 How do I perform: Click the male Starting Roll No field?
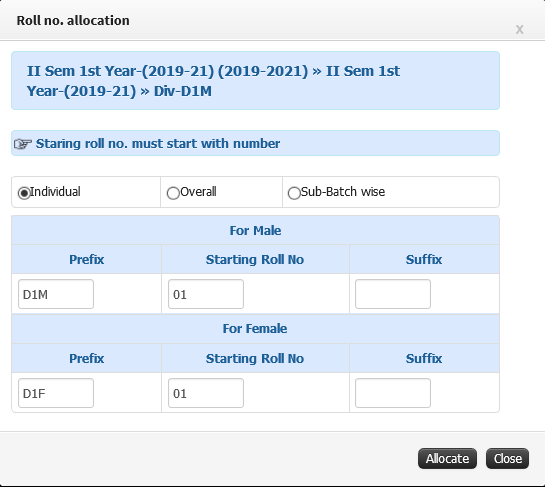[206, 294]
